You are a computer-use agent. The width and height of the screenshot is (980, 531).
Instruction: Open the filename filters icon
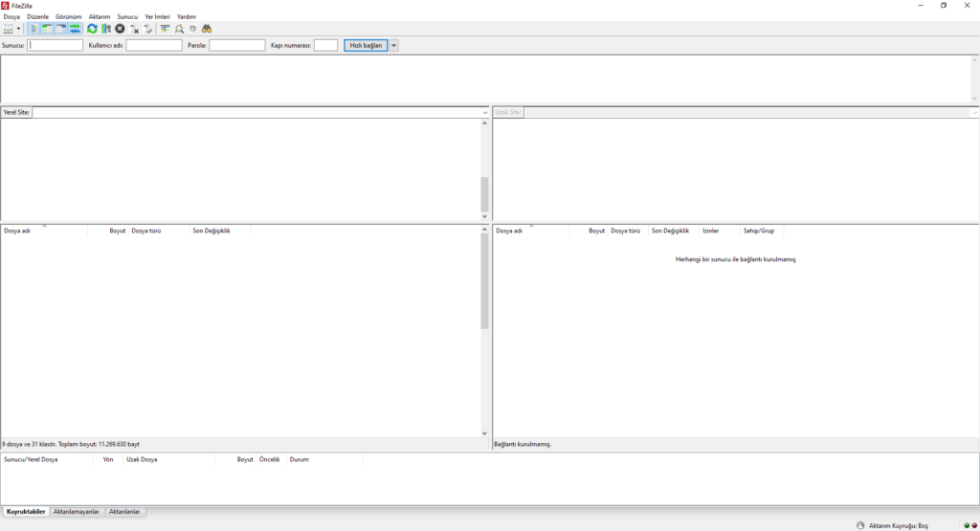click(x=165, y=29)
